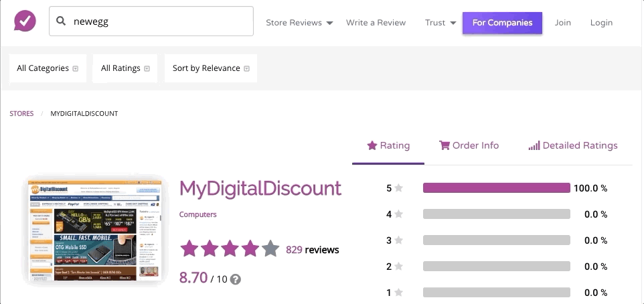Click the 3-star rating bar
This screenshot has height=304, width=644.
pos(497,240)
